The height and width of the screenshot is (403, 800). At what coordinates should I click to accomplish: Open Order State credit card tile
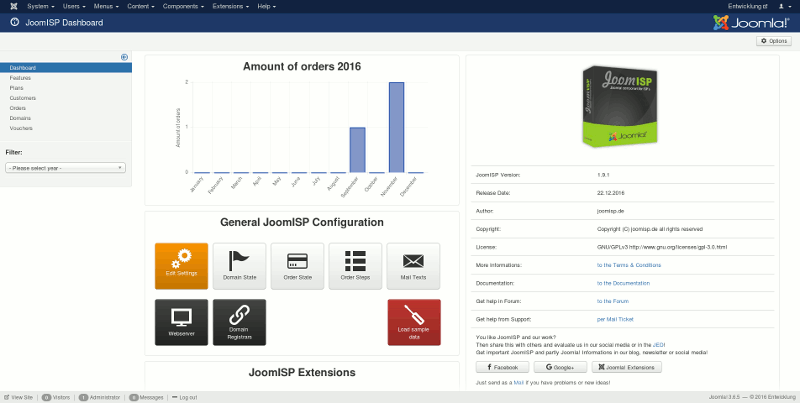[x=297, y=266]
